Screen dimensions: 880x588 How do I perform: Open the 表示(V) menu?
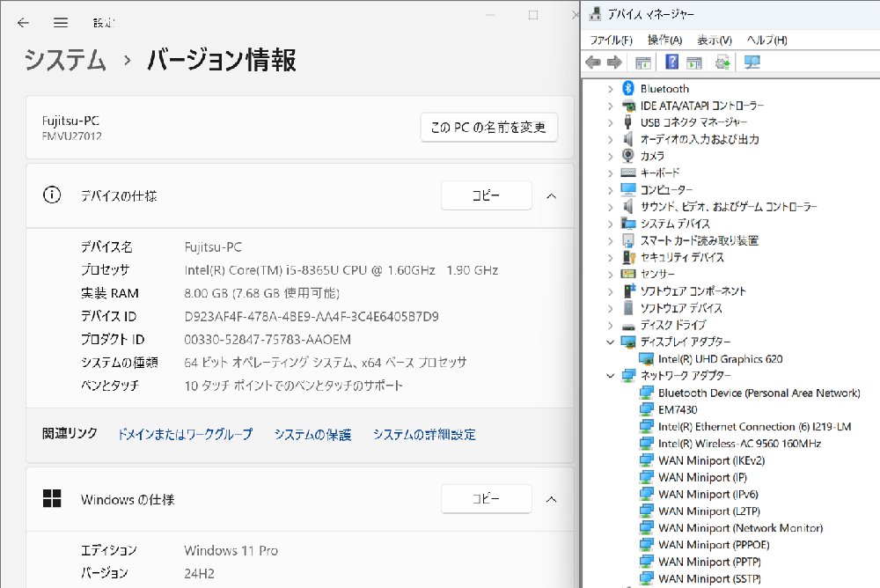(x=715, y=40)
